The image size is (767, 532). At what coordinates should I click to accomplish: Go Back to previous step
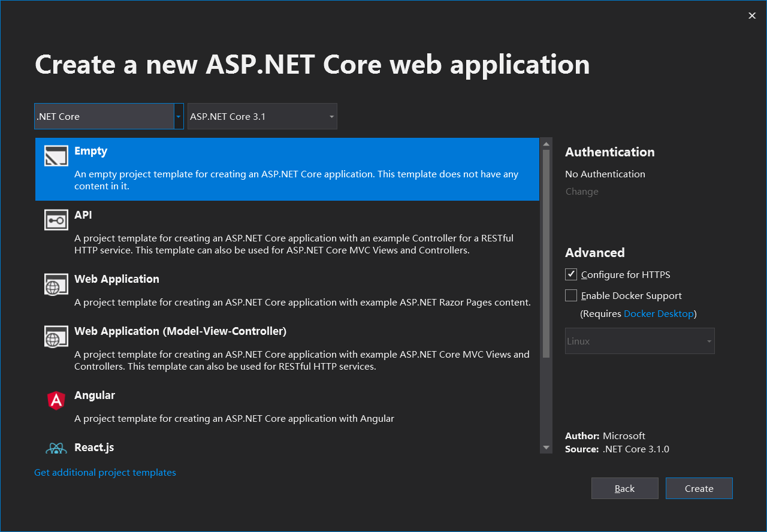point(625,488)
